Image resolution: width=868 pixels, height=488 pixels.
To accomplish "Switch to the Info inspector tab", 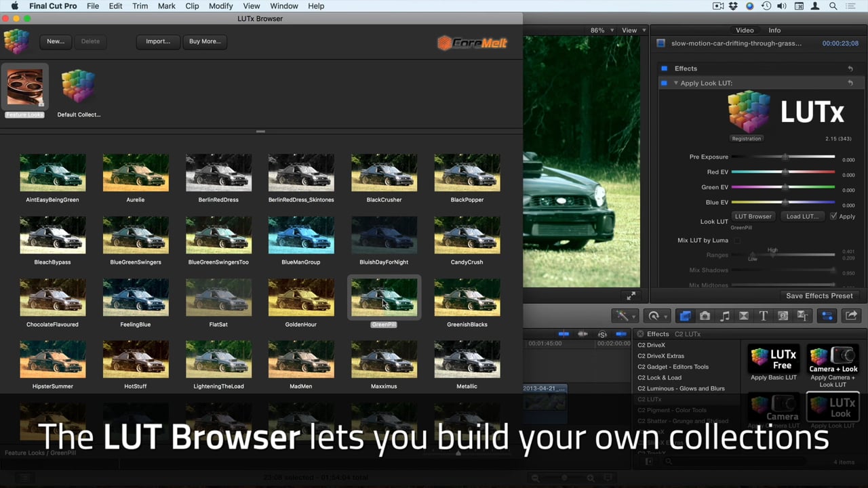I will [x=774, y=30].
